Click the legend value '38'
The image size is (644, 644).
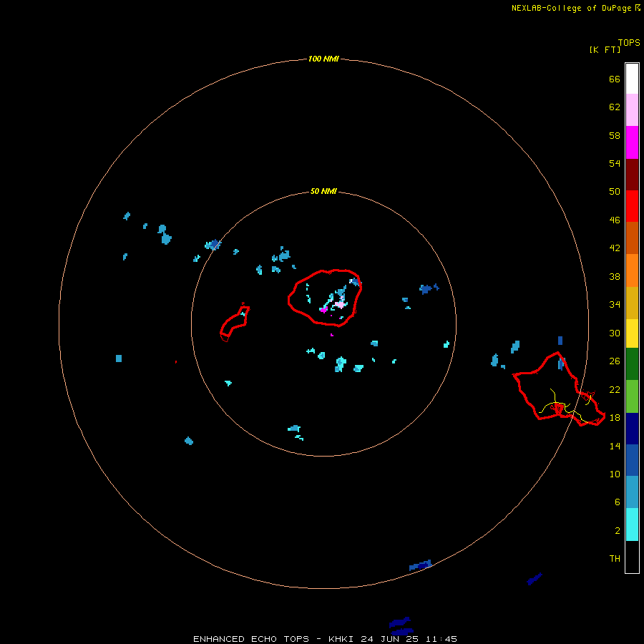[x=615, y=276]
